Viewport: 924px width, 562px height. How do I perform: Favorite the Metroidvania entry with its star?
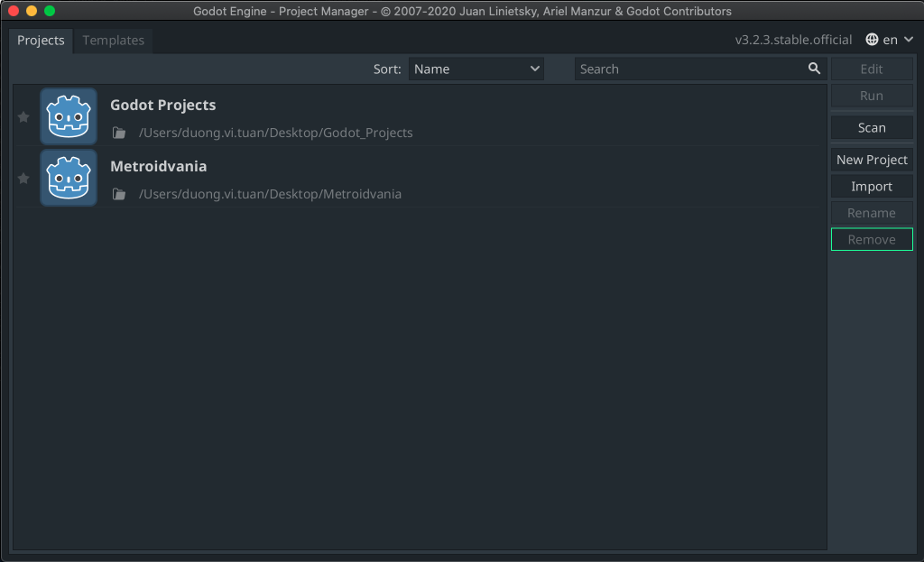pos(23,178)
